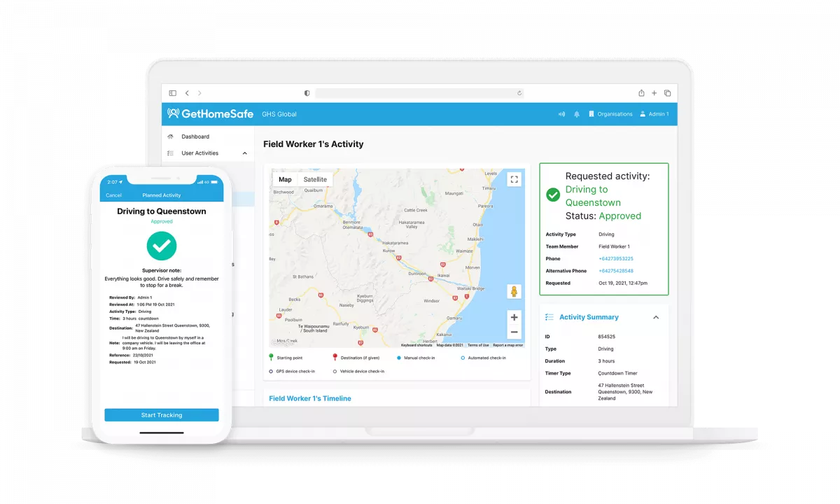Click the browser address bar

pyautogui.click(x=419, y=93)
